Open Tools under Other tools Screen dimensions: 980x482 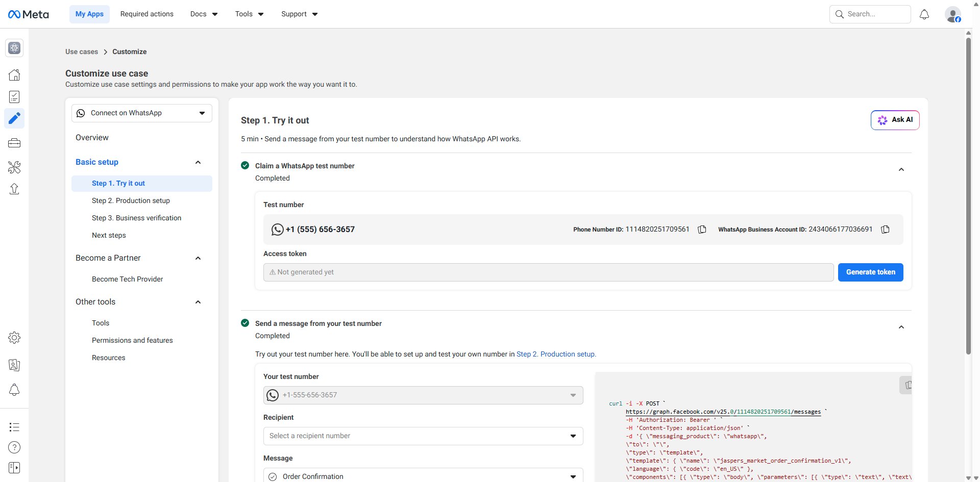click(101, 323)
